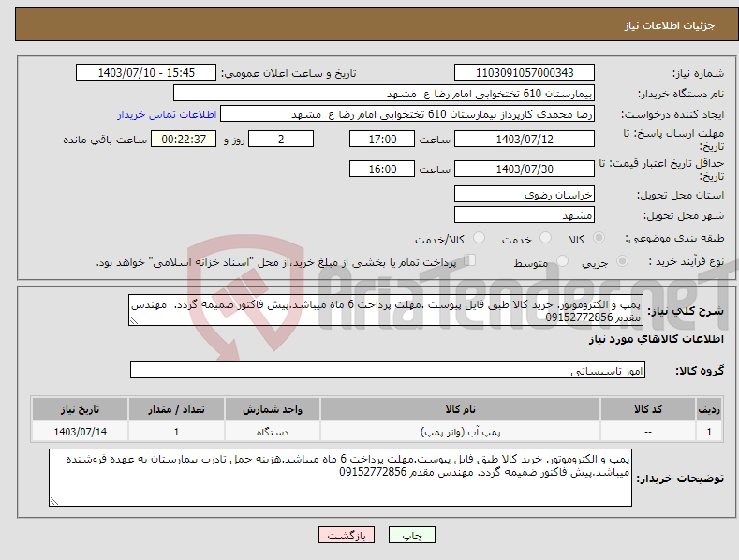
Task: Select the کالا/خدمت radio button
Action: (x=479, y=238)
